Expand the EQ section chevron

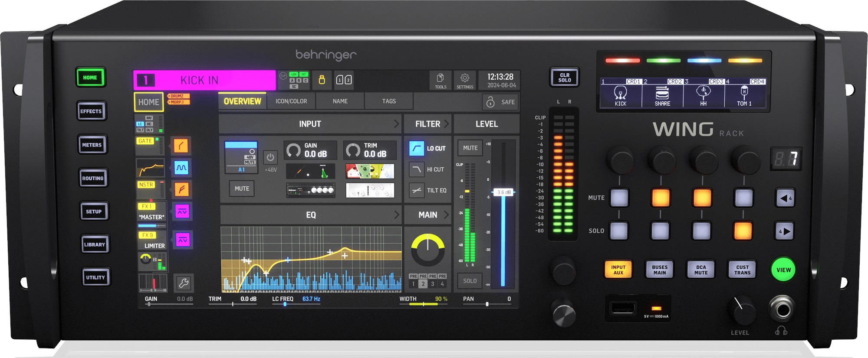396,215
